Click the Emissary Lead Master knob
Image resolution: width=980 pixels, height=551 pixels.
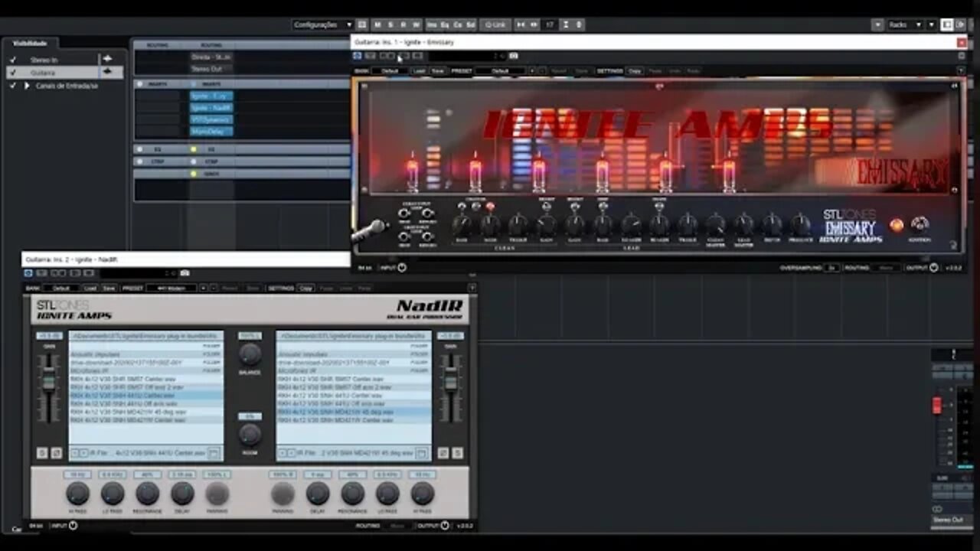(743, 225)
